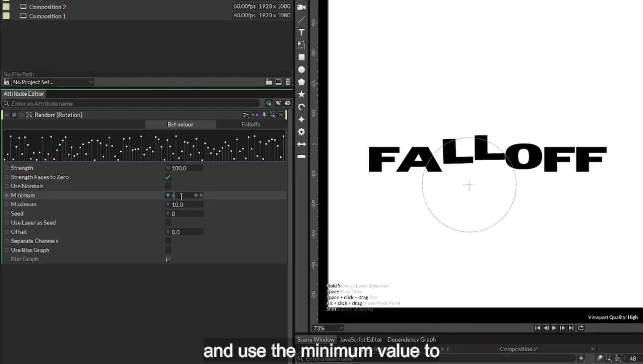This screenshot has width=643, height=364.
Task: Click the add layer plus button
Action: click(x=581, y=358)
